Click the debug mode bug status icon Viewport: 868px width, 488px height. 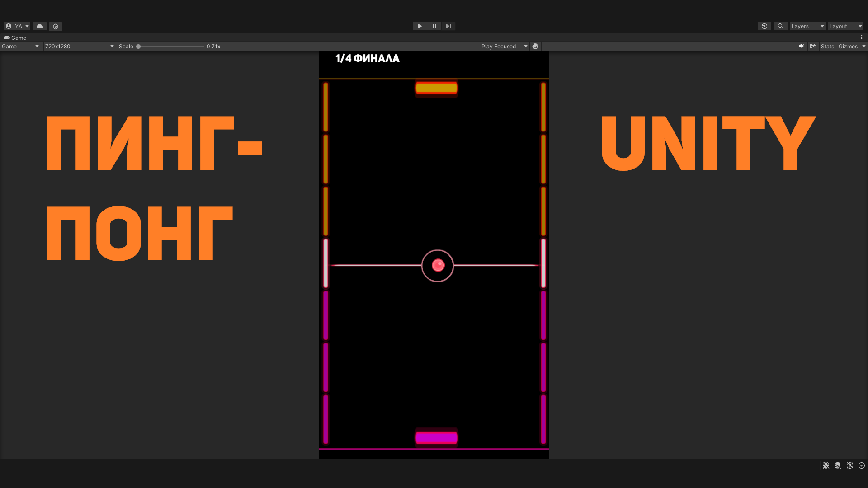pyautogui.click(x=826, y=465)
